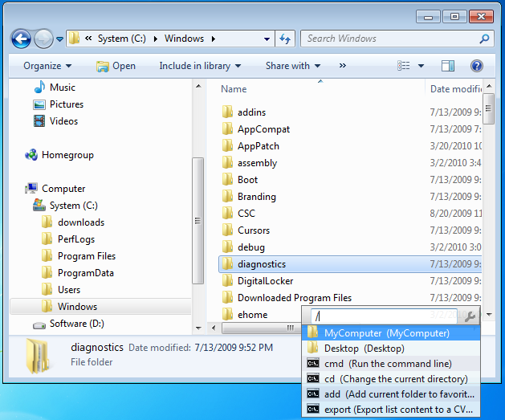This screenshot has width=505, height=420.
Task: Click the Back navigation arrow button
Action: (x=21, y=39)
